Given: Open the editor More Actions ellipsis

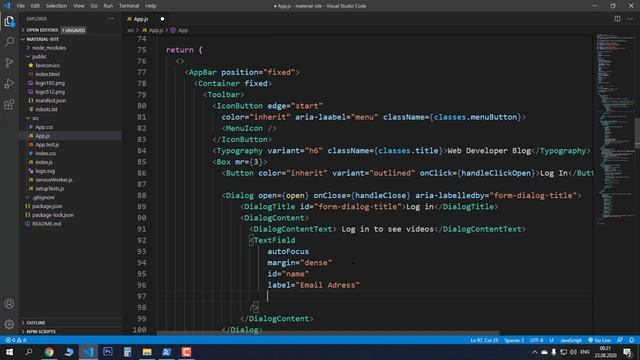Looking at the screenshot, I should [x=630, y=19].
